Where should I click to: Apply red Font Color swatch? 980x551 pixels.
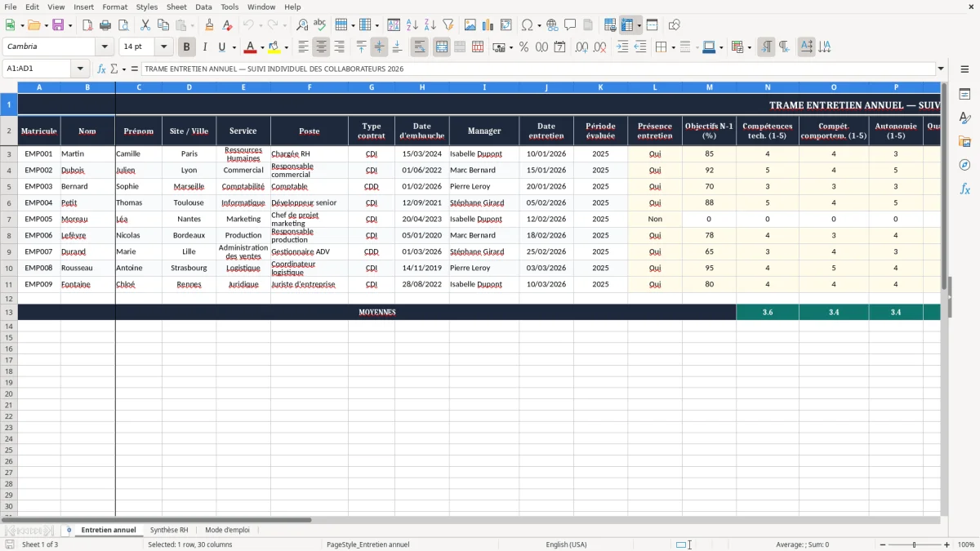[251, 47]
